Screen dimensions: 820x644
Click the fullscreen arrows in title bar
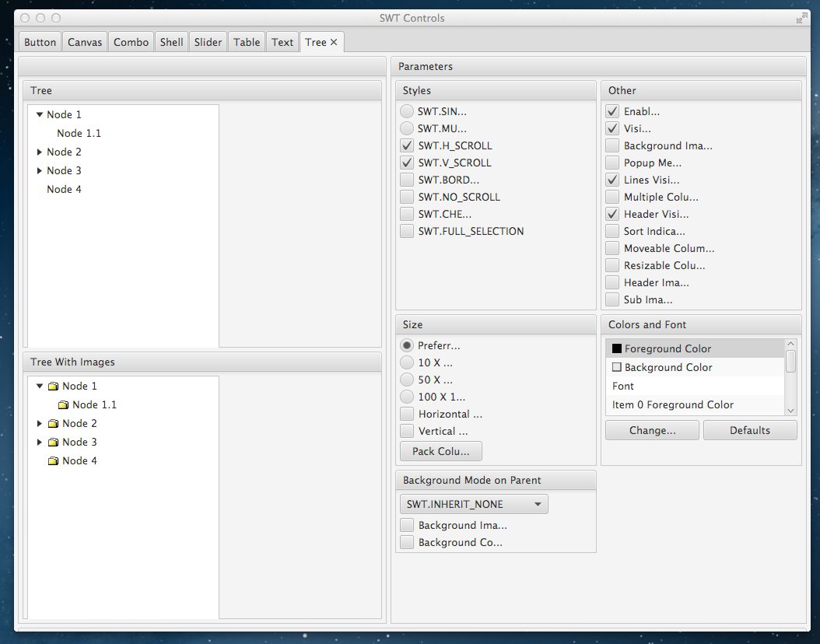click(802, 18)
